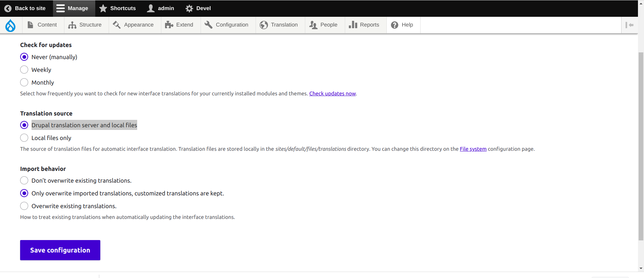Choose the Monthly update check option
Viewport: 644px width, 278px height.
(24, 83)
